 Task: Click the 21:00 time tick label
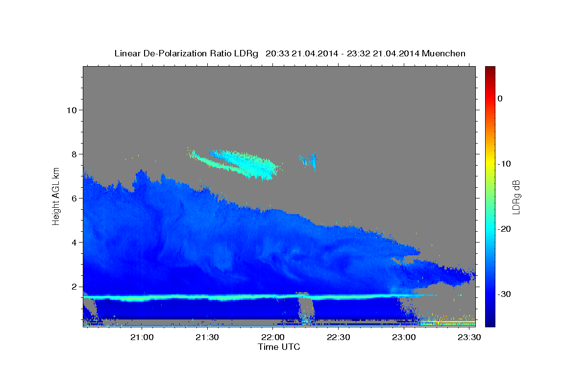[142, 338]
